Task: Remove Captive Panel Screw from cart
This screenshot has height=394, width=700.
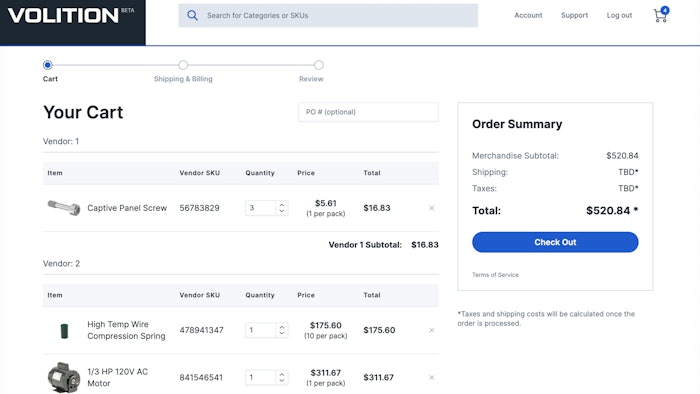Action: [x=432, y=208]
